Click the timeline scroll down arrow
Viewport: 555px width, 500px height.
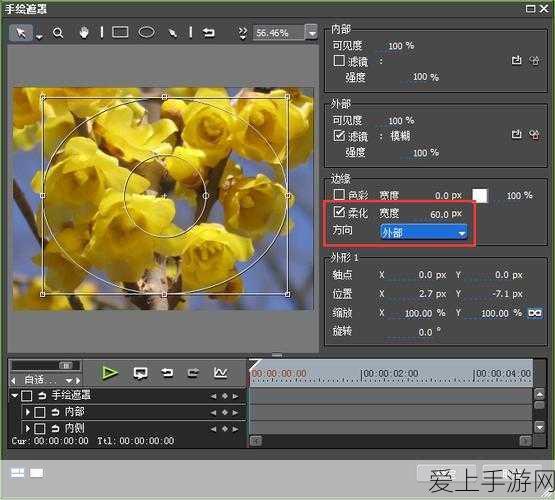click(539, 427)
